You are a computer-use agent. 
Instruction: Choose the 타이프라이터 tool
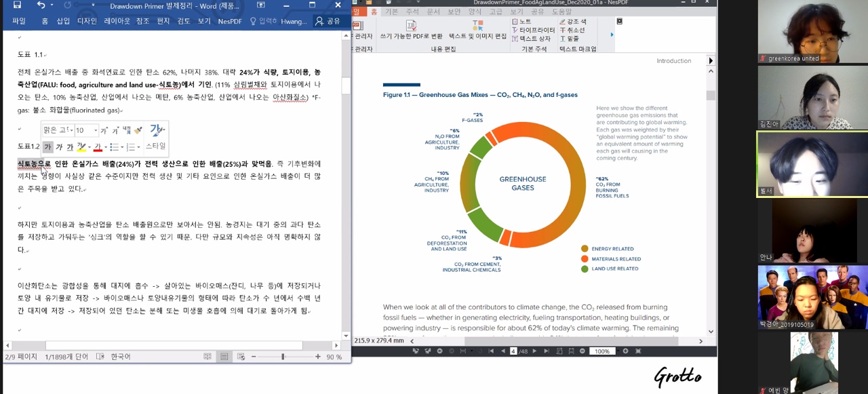pos(533,31)
